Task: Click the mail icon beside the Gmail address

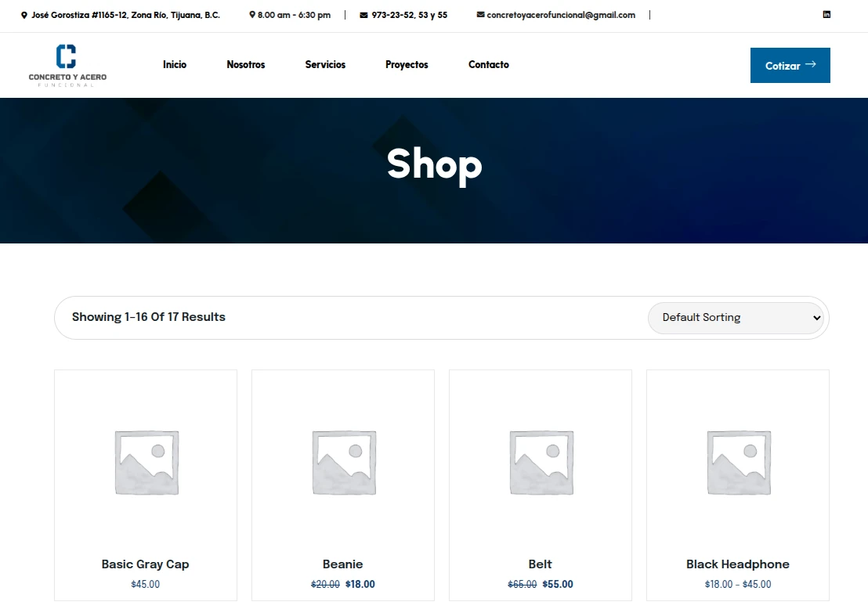Action: pos(480,15)
